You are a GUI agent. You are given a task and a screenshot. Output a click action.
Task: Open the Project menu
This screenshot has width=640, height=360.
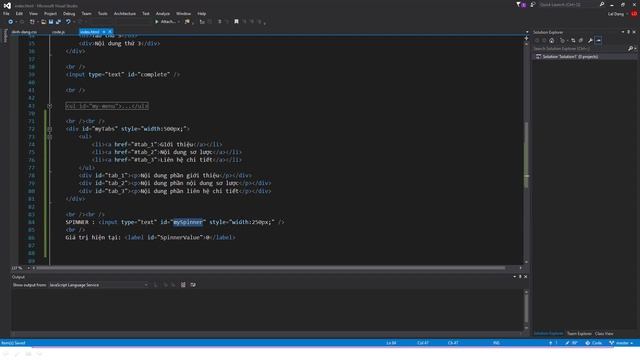50,13
